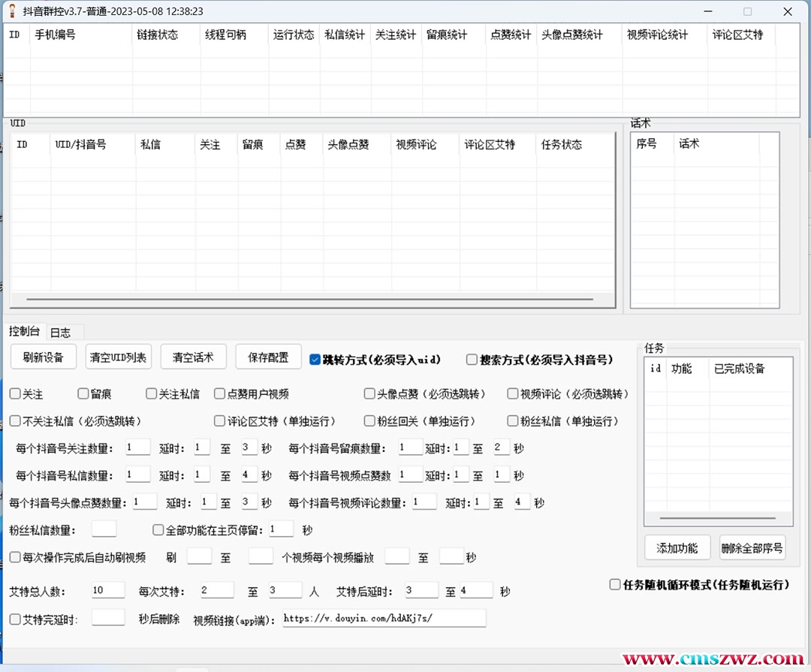Enable 搜索方式(必须导入抖音号) checkbox
Screen dimensions: 811x672
point(472,360)
